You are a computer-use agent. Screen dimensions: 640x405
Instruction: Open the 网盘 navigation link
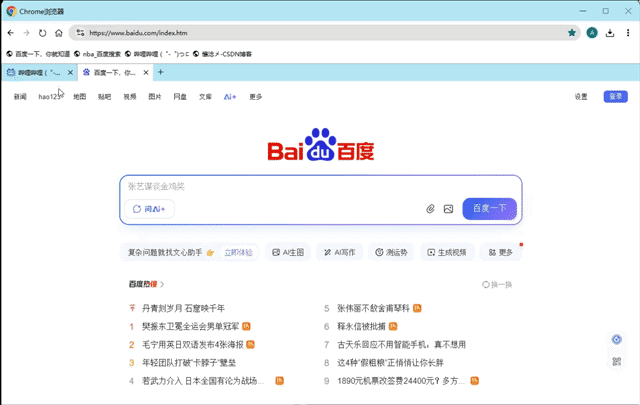180,97
